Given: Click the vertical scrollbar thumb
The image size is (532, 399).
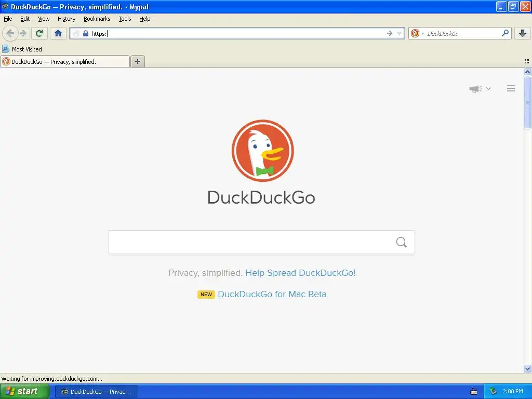Looking at the screenshot, I should pos(527,102).
